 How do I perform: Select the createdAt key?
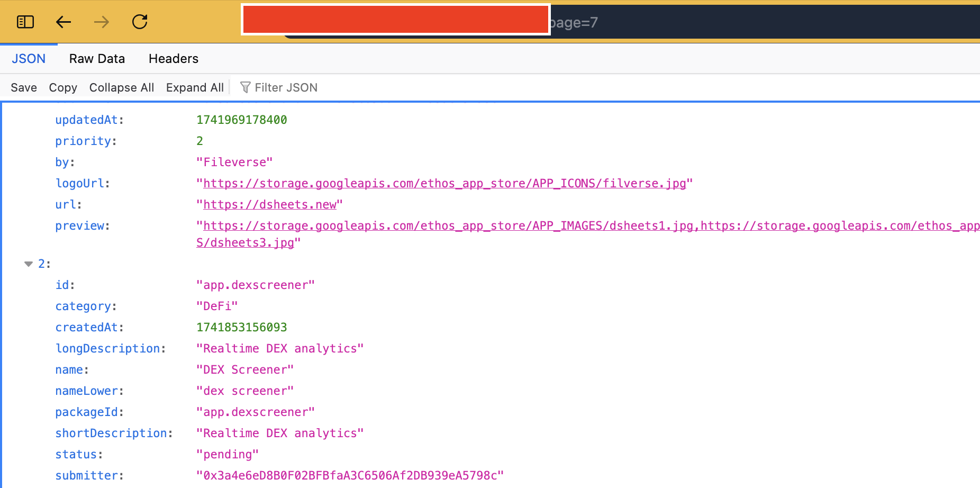tap(86, 327)
